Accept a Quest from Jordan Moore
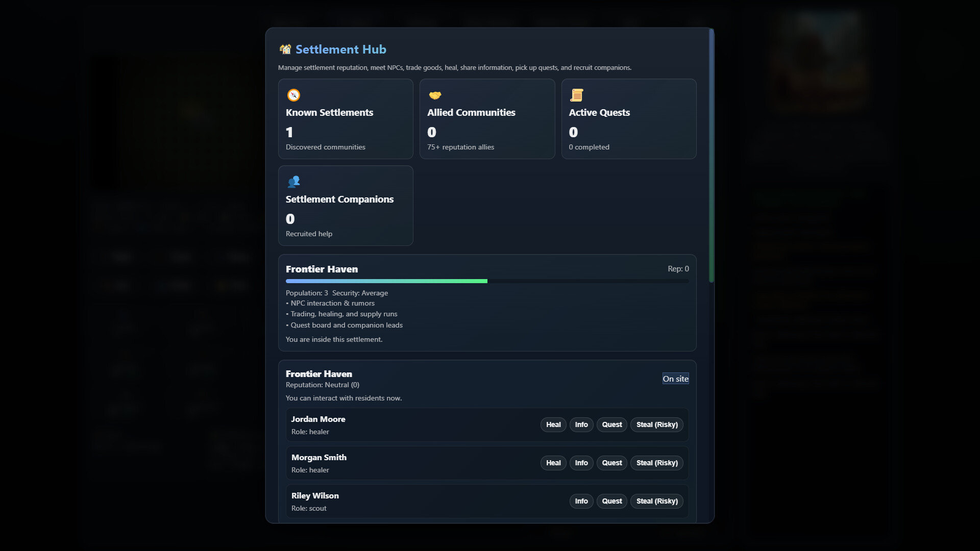This screenshot has height=551, width=980. [611, 424]
